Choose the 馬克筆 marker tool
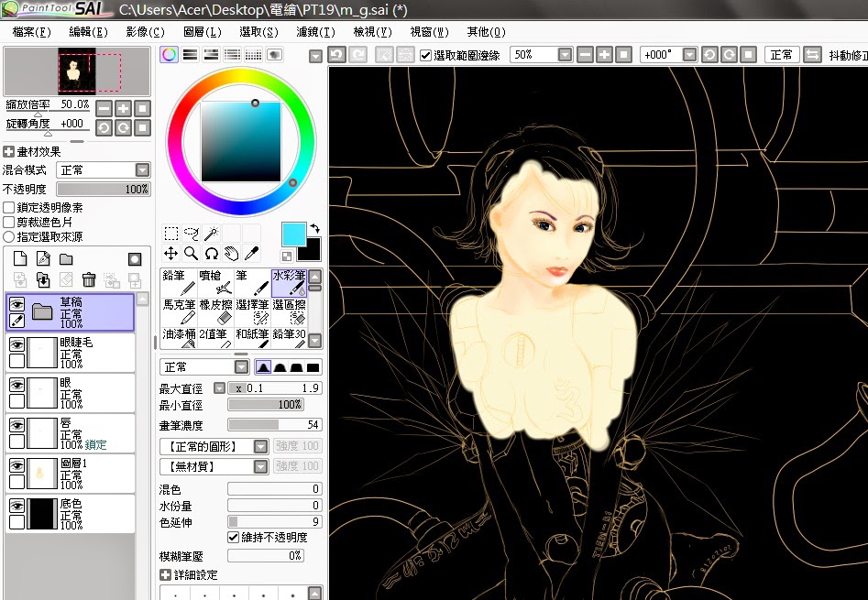868x600 pixels. tap(179, 311)
